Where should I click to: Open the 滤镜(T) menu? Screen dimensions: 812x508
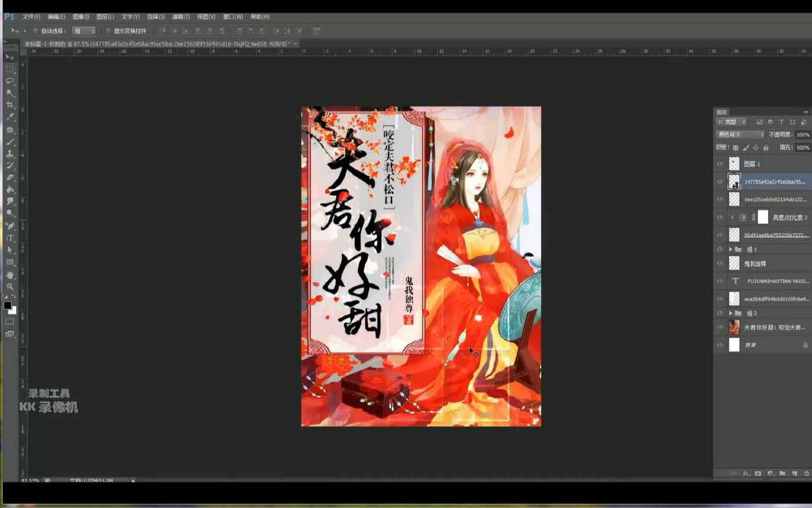click(x=181, y=17)
